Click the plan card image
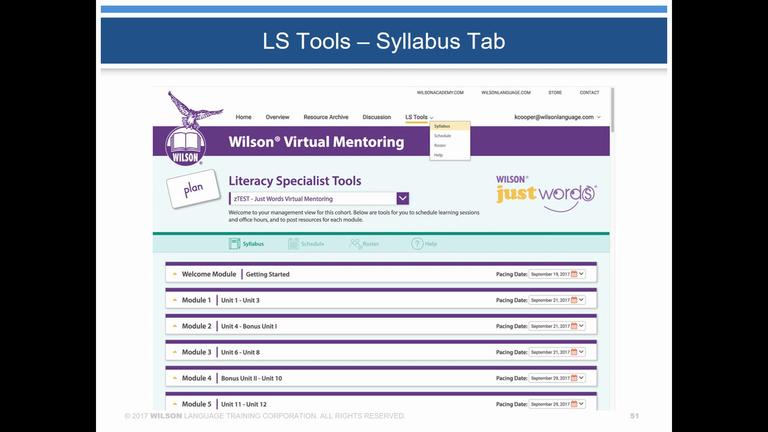Screen dimensions: 768x432 193,189
